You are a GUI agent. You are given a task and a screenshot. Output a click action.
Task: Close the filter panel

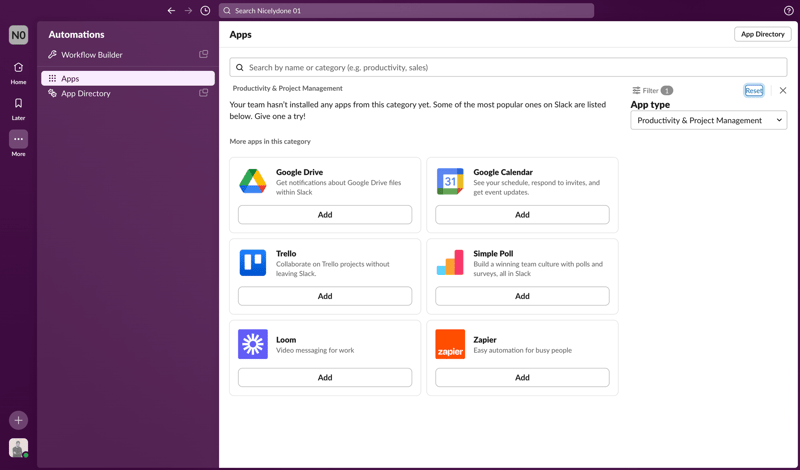click(x=783, y=90)
